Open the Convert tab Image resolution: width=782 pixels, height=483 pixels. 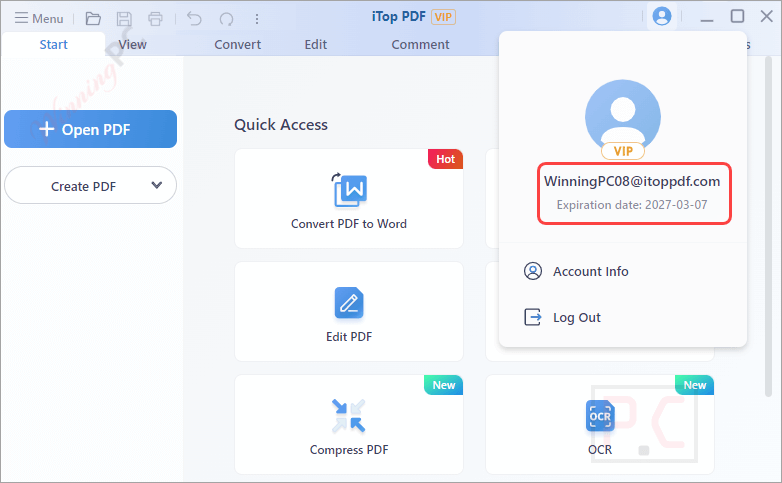[x=237, y=44]
